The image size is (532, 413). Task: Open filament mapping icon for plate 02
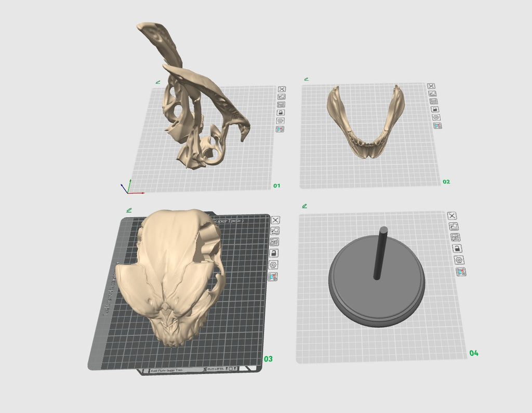tap(437, 125)
